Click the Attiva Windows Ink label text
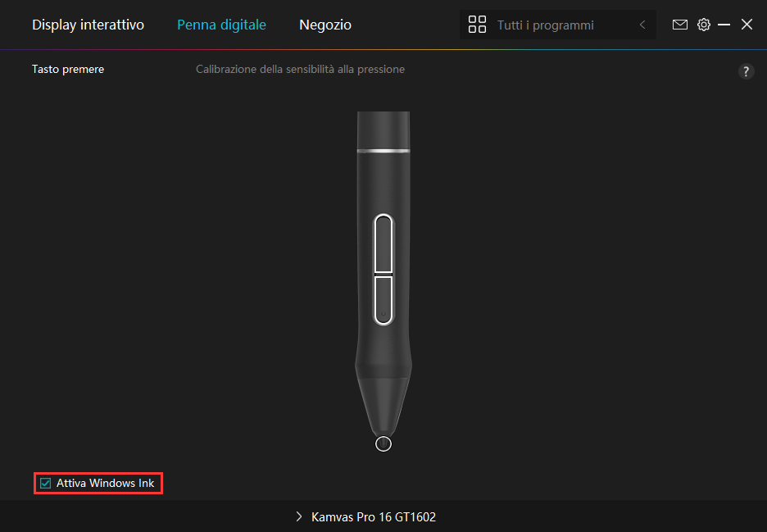This screenshot has width=767, height=532. pyautogui.click(x=105, y=484)
